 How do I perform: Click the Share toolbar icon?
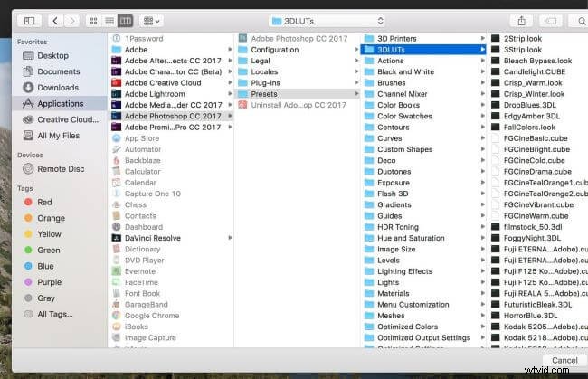pos(521,20)
